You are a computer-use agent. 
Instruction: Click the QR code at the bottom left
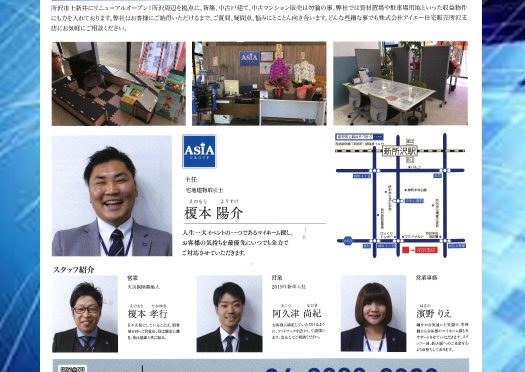[73, 369]
